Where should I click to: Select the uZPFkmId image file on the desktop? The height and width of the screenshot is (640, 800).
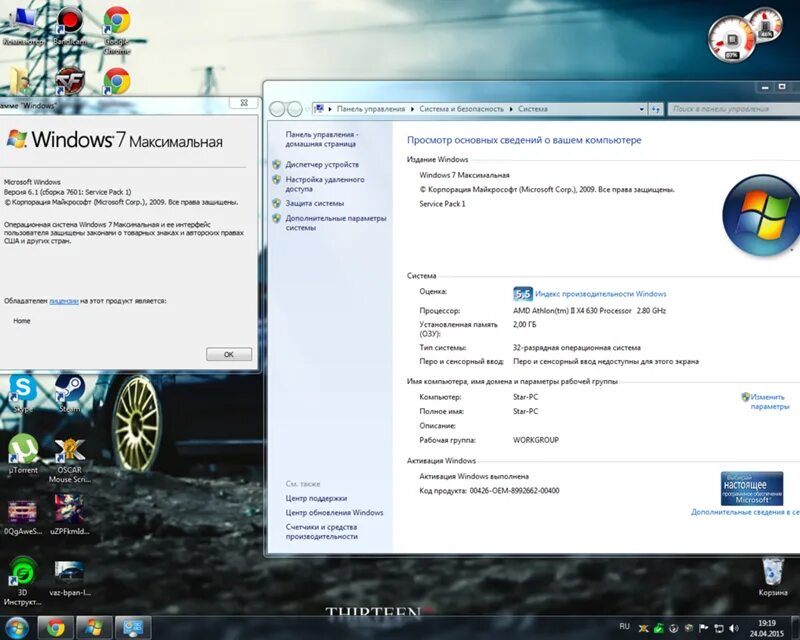coord(70,514)
